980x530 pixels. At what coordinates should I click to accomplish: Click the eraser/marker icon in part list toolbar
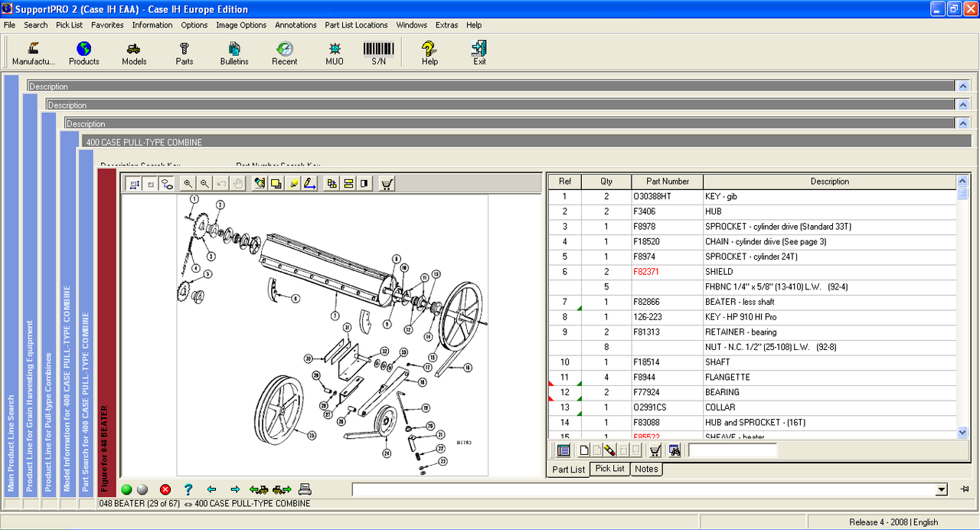point(609,450)
